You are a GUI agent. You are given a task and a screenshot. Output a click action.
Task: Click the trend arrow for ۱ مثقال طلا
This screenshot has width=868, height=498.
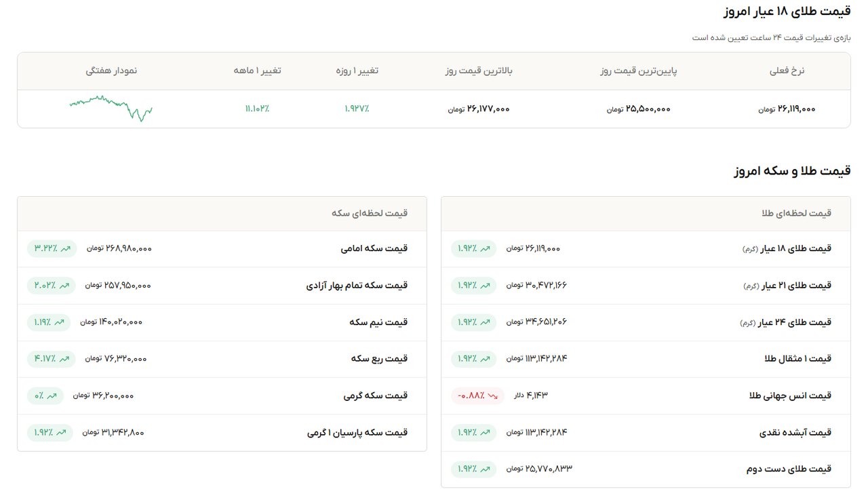(486, 359)
